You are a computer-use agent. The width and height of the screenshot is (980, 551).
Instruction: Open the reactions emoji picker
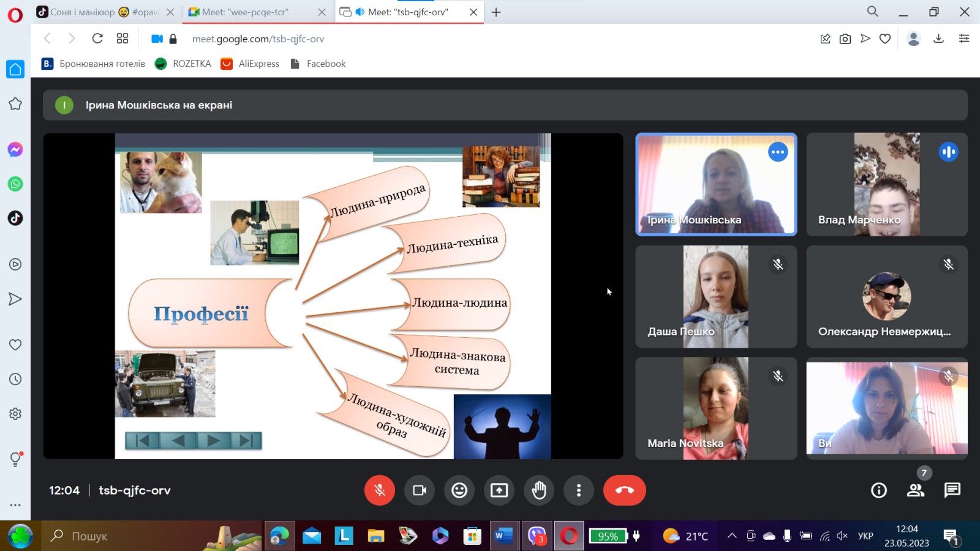(x=459, y=490)
